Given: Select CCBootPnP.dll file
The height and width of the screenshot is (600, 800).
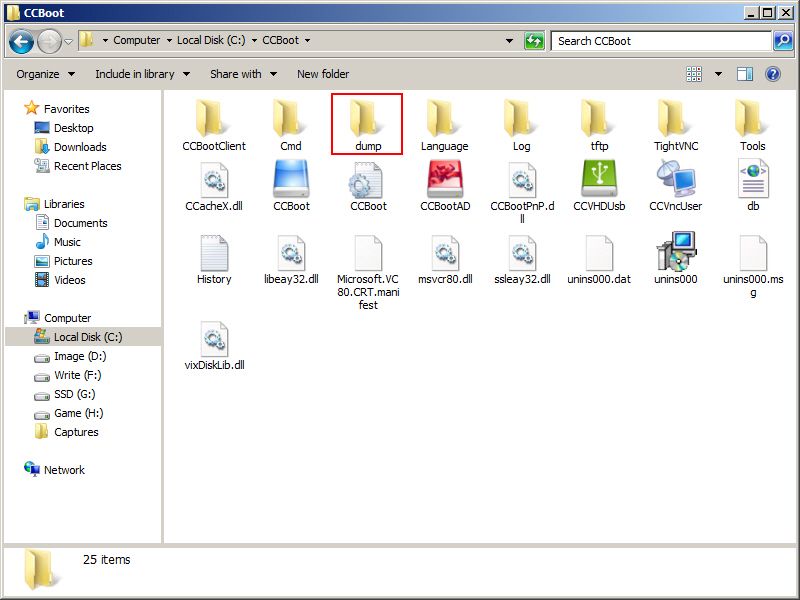Looking at the screenshot, I should pyautogui.click(x=522, y=193).
